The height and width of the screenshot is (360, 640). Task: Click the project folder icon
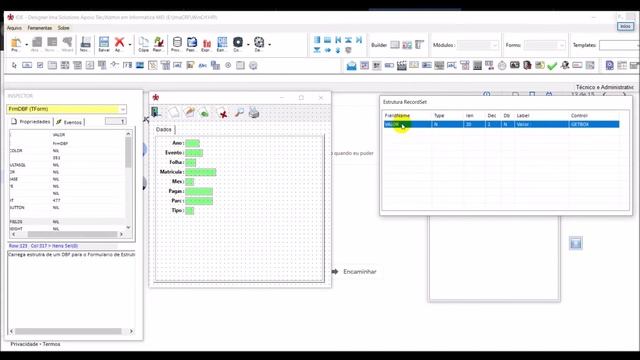point(16,44)
